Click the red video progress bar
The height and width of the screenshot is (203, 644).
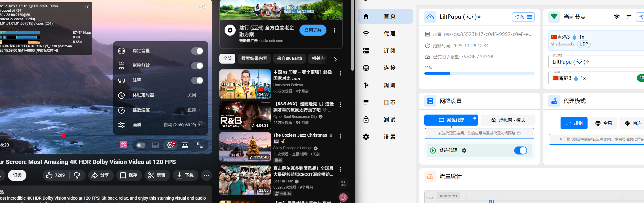[31, 135]
